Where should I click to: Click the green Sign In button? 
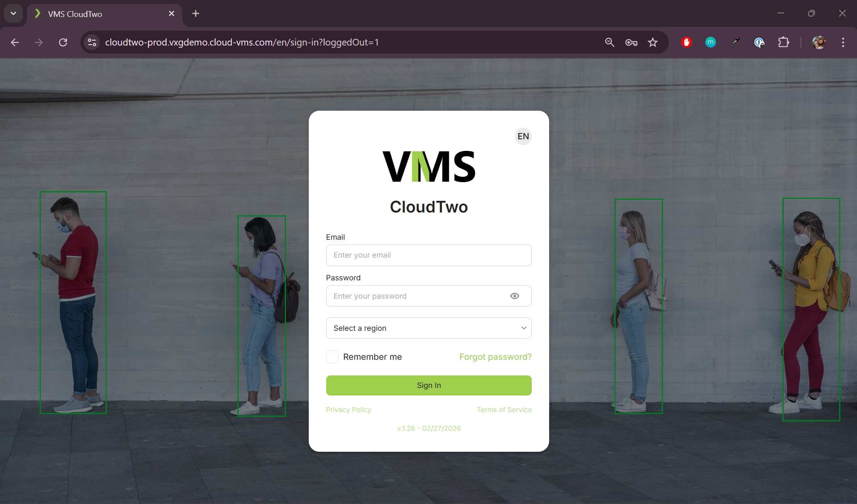point(428,385)
